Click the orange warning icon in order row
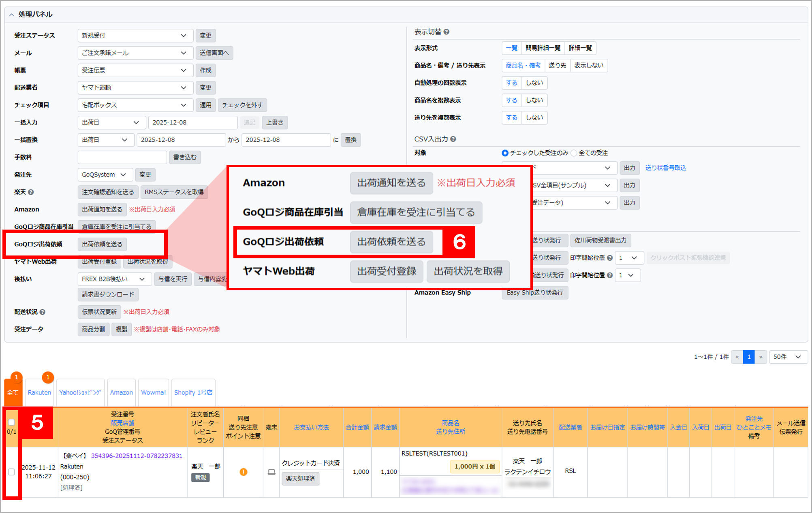 pyautogui.click(x=243, y=472)
